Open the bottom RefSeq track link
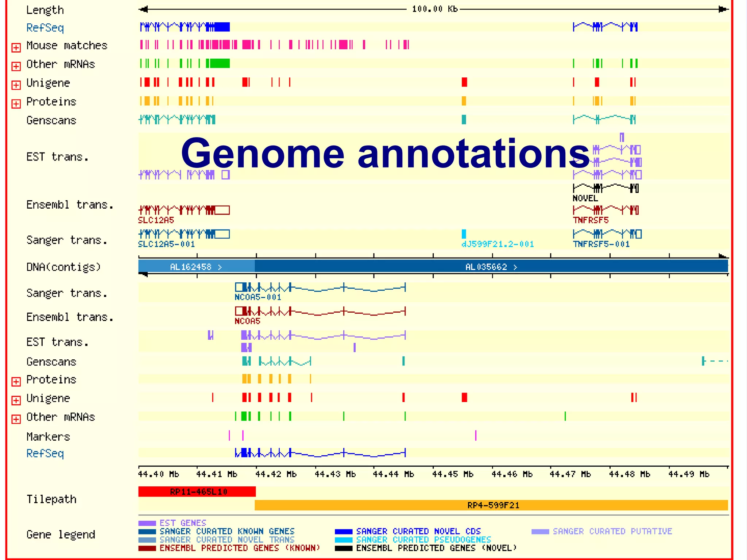Viewport: 747px width, 560px height. click(45, 453)
